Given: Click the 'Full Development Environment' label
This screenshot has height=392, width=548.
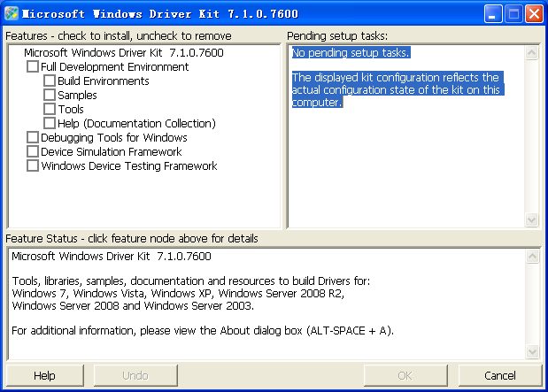Looking at the screenshot, I should click(114, 66).
